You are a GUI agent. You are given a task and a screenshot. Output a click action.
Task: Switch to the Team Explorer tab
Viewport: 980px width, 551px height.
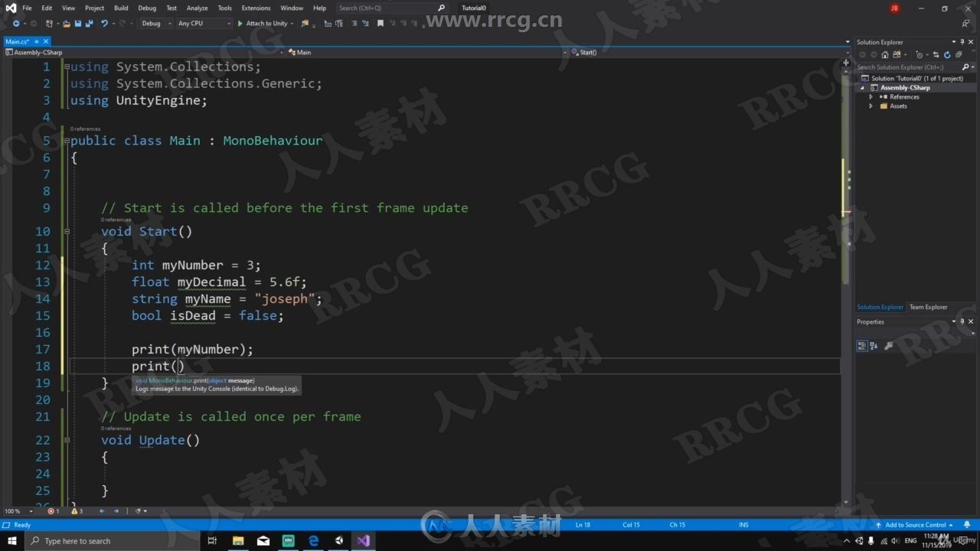(928, 307)
